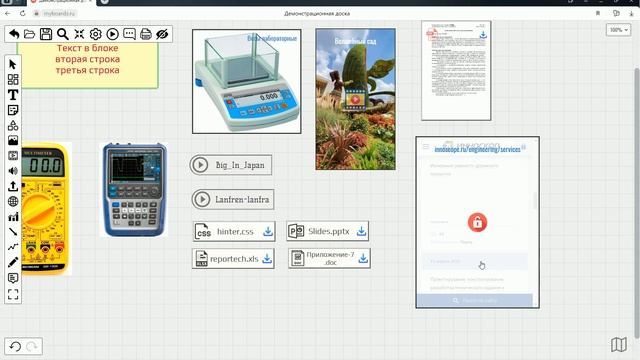Open the minimap icon at bottom right

pos(619,344)
